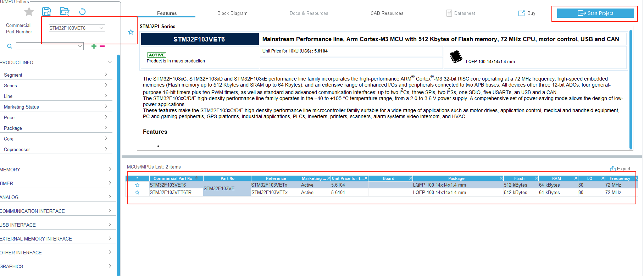
Task: Expand the Package filter
Action: click(x=106, y=128)
